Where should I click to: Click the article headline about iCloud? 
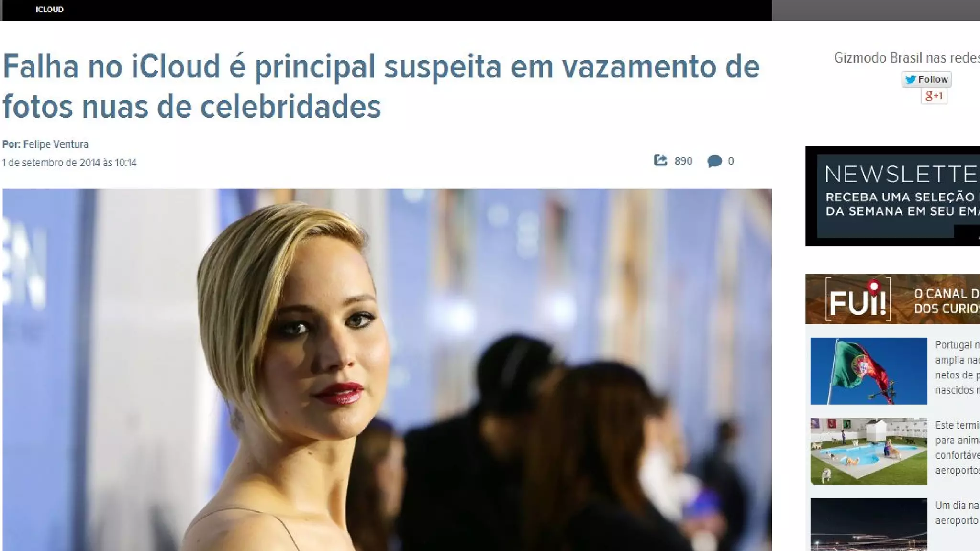click(x=381, y=86)
